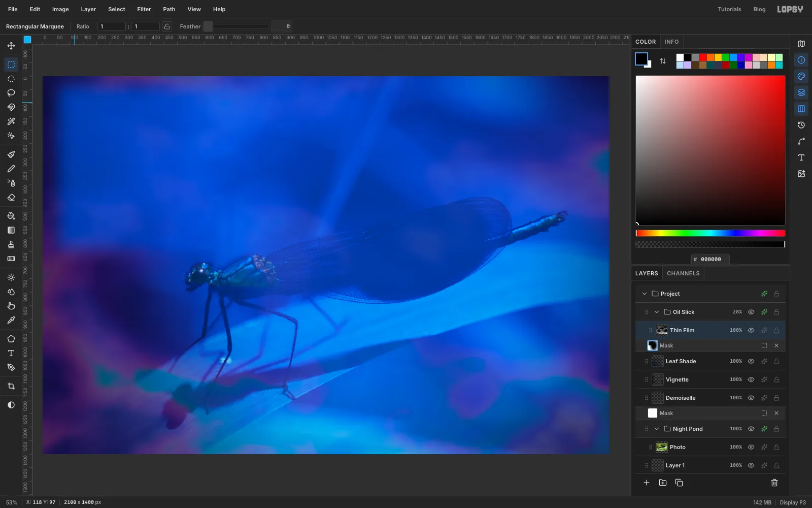The height and width of the screenshot is (508, 812).
Task: Hide the Thin Film layer
Action: pos(751,330)
